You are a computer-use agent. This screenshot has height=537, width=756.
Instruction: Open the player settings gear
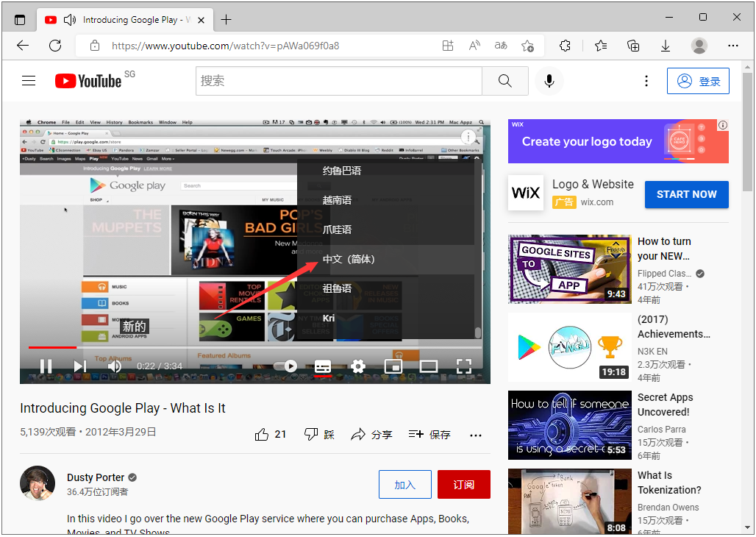click(357, 366)
